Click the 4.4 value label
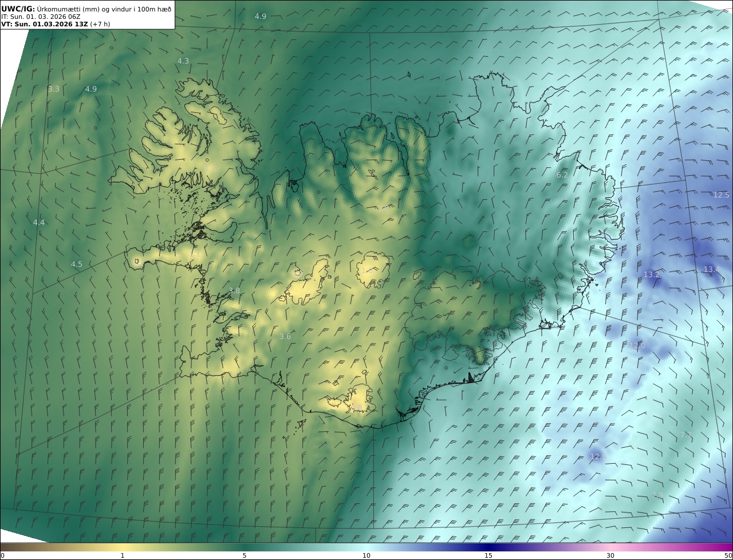 tap(39, 222)
